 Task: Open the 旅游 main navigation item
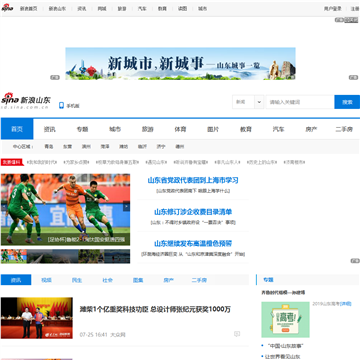[x=148, y=129]
